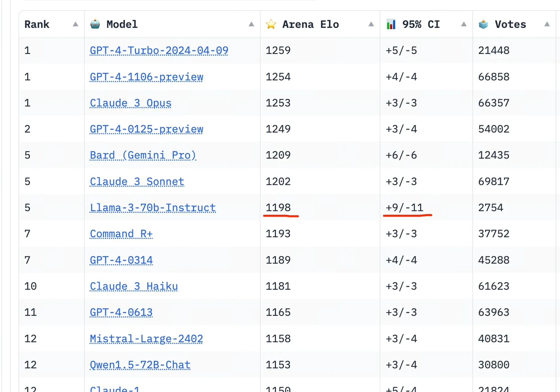This screenshot has height=392, width=560.
Task: Follow the Llama-3-70b-Instruct link
Action: tap(153, 208)
